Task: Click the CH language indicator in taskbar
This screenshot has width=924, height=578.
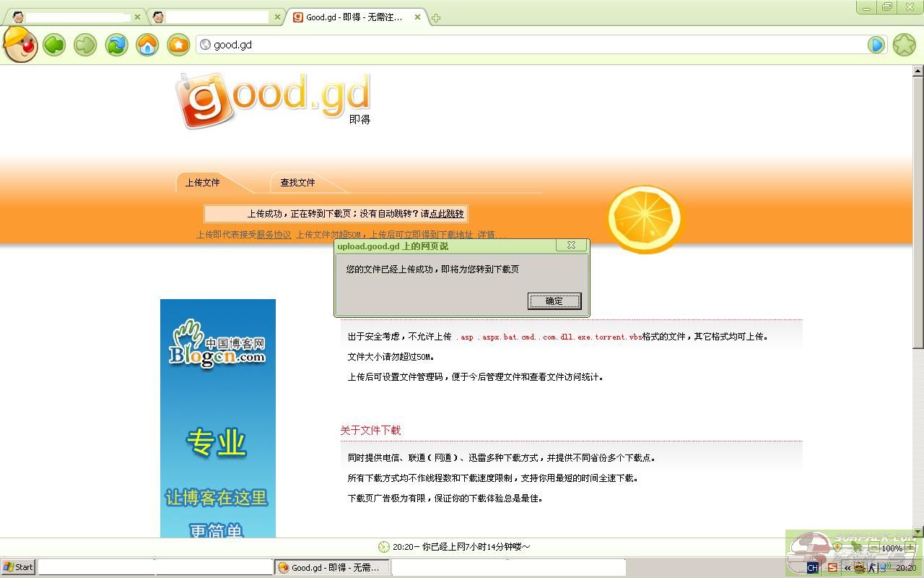Action: pyautogui.click(x=812, y=568)
